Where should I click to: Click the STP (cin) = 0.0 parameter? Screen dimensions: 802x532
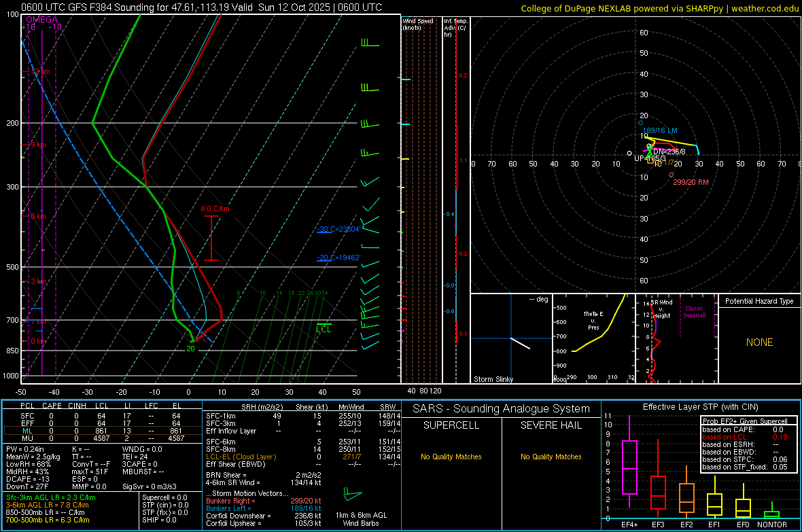[x=165, y=505]
